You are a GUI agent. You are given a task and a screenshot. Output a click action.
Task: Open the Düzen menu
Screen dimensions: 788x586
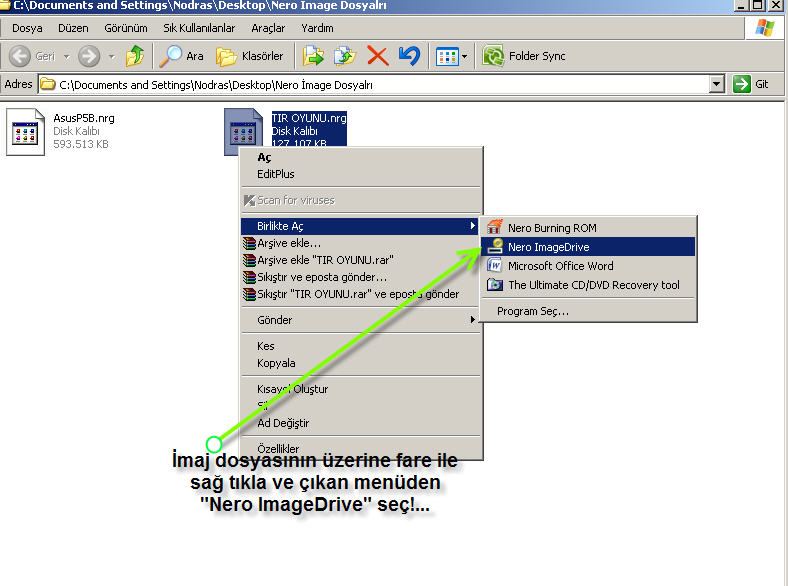coord(73,28)
